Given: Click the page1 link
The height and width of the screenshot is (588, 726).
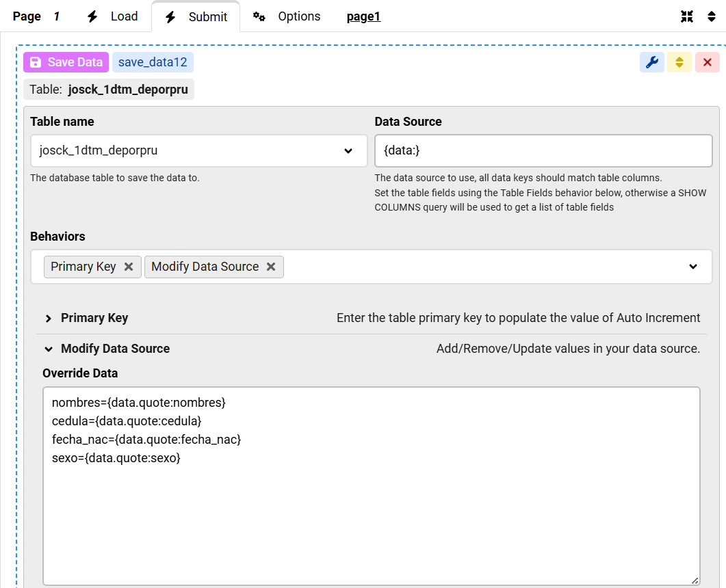Looking at the screenshot, I should coord(363,16).
